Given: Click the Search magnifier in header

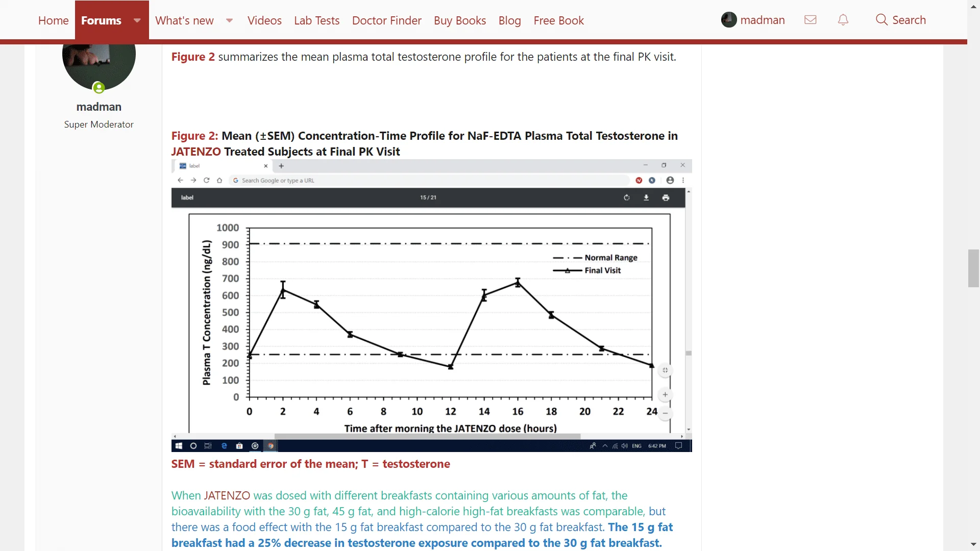Looking at the screenshot, I should [x=881, y=20].
